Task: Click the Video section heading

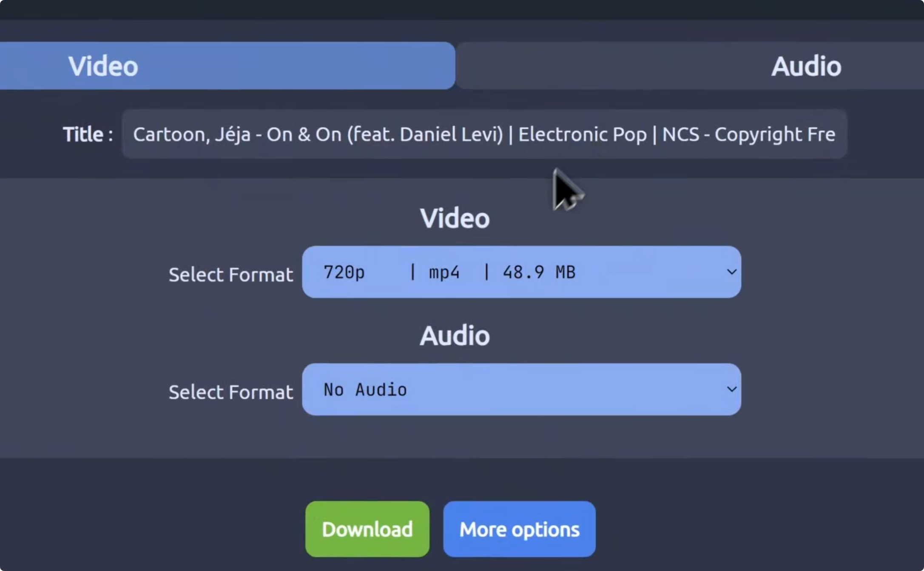Action: pyautogui.click(x=454, y=218)
